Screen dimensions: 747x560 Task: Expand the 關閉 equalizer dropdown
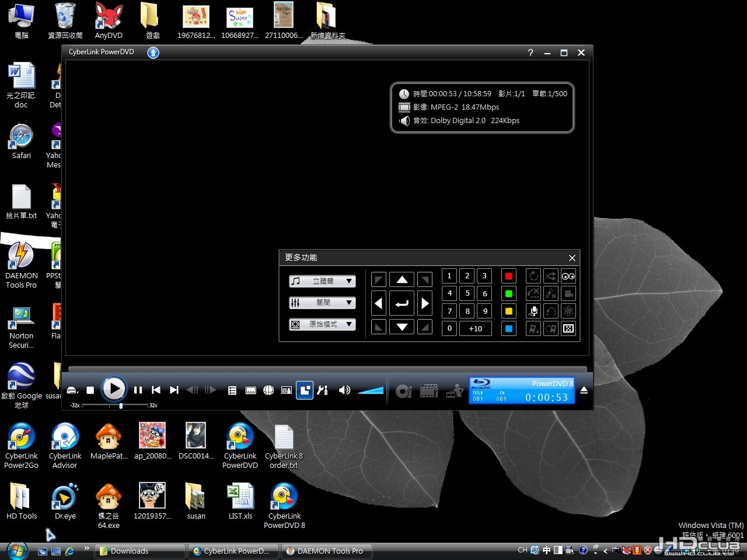click(323, 303)
